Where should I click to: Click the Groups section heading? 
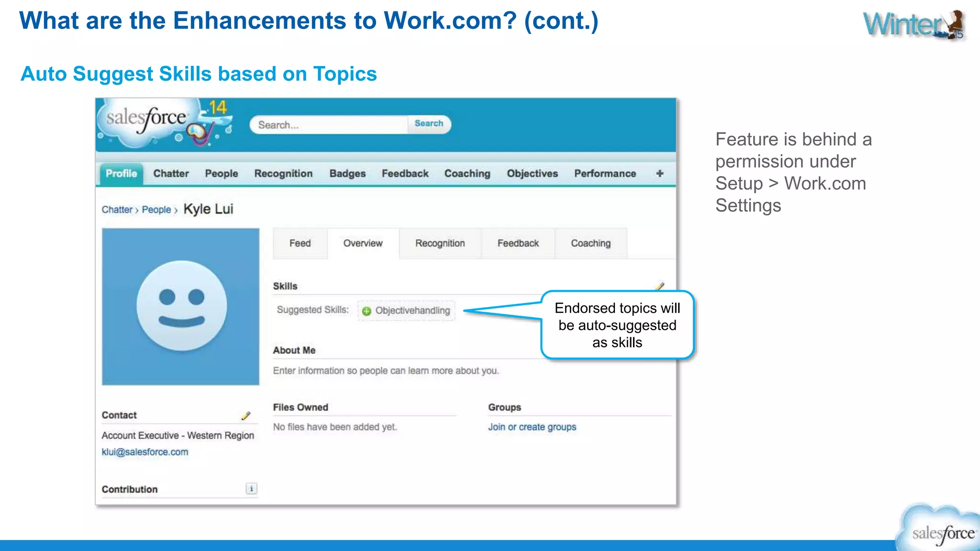click(504, 408)
